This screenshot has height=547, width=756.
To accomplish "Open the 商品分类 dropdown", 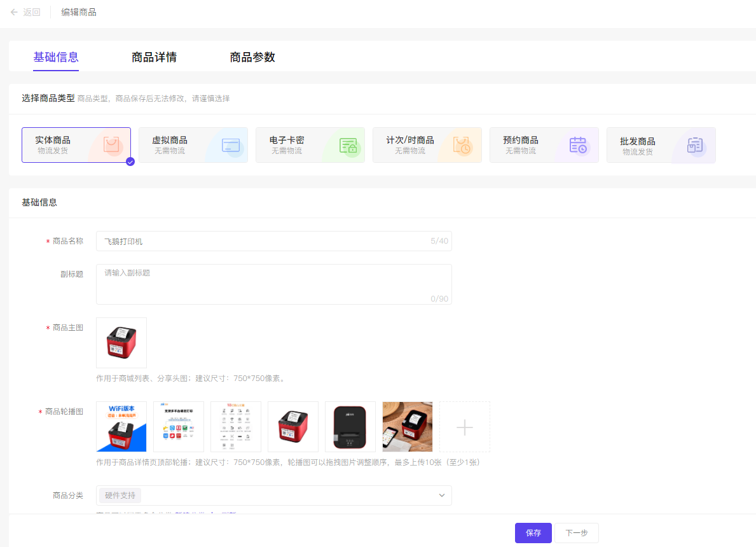I will coord(274,495).
